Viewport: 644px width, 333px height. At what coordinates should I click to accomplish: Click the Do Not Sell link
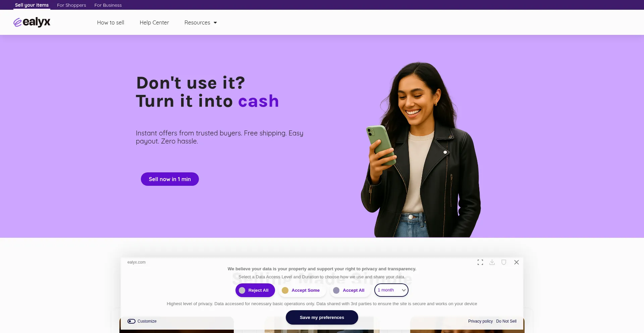[x=506, y=321]
